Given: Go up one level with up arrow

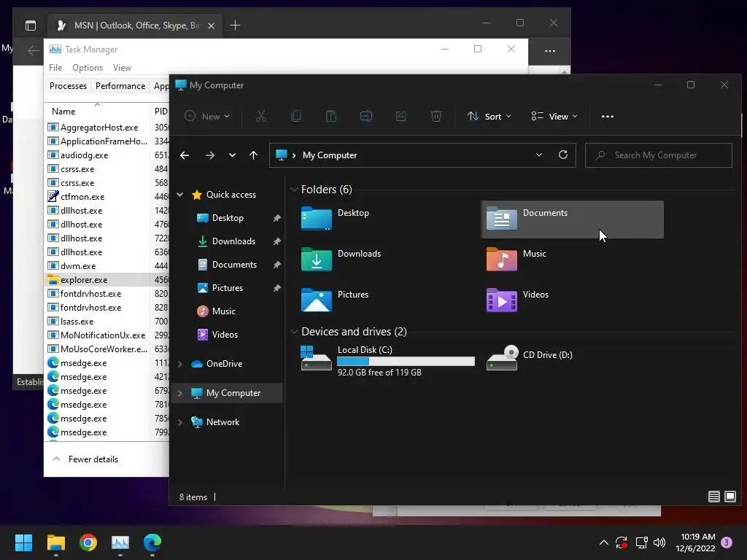Looking at the screenshot, I should tap(253, 155).
